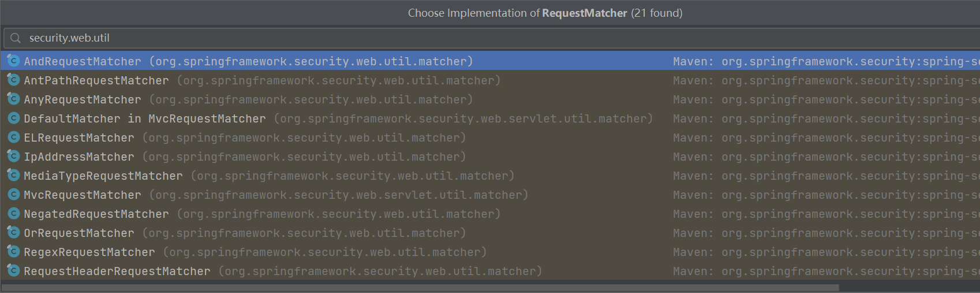Pick RequestHeaderRequestMatcher from implementations list

pyautogui.click(x=490, y=271)
